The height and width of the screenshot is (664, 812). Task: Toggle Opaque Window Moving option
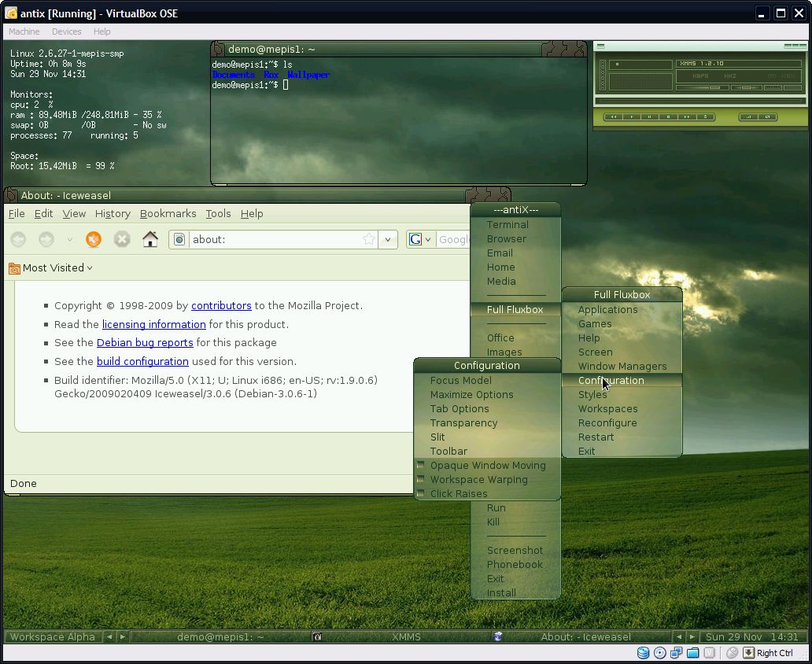coord(487,465)
